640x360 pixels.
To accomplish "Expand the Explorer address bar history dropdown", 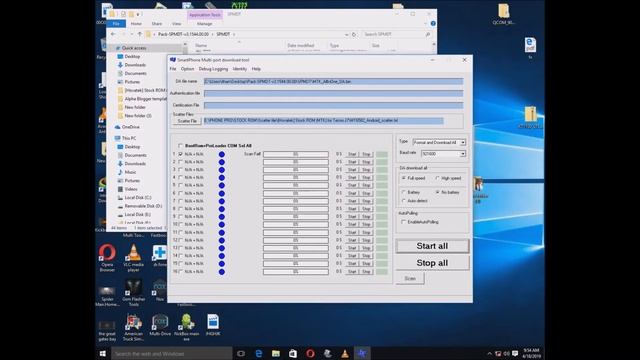I will pyautogui.click(x=347, y=35).
